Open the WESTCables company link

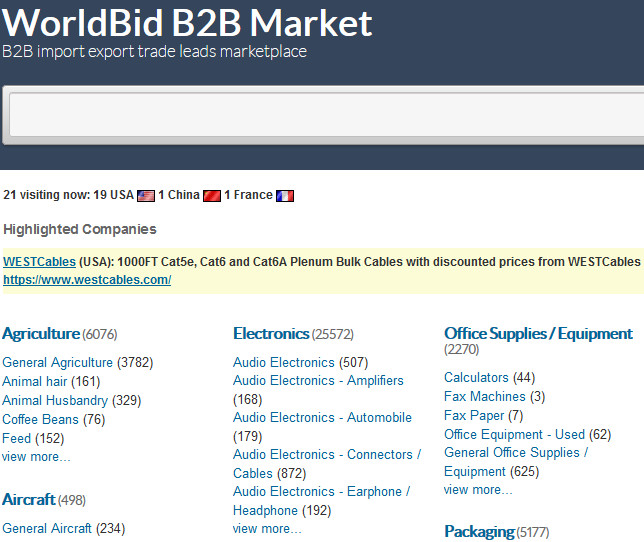click(39, 262)
